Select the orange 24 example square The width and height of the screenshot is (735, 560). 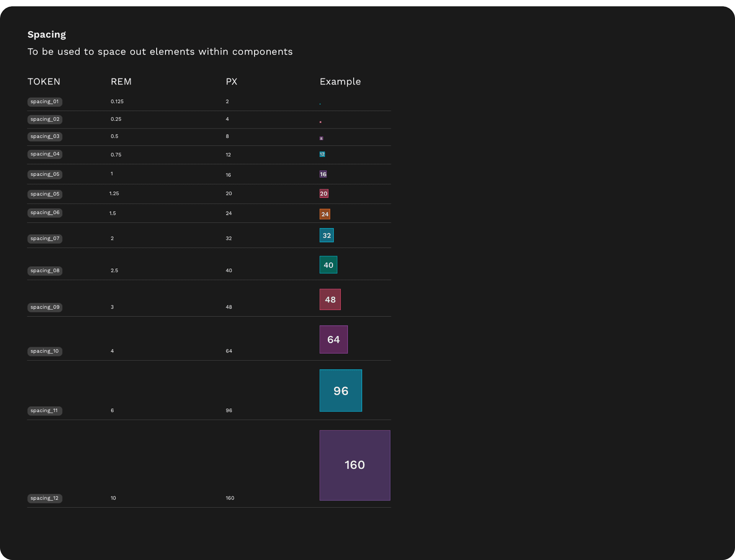pyautogui.click(x=325, y=214)
